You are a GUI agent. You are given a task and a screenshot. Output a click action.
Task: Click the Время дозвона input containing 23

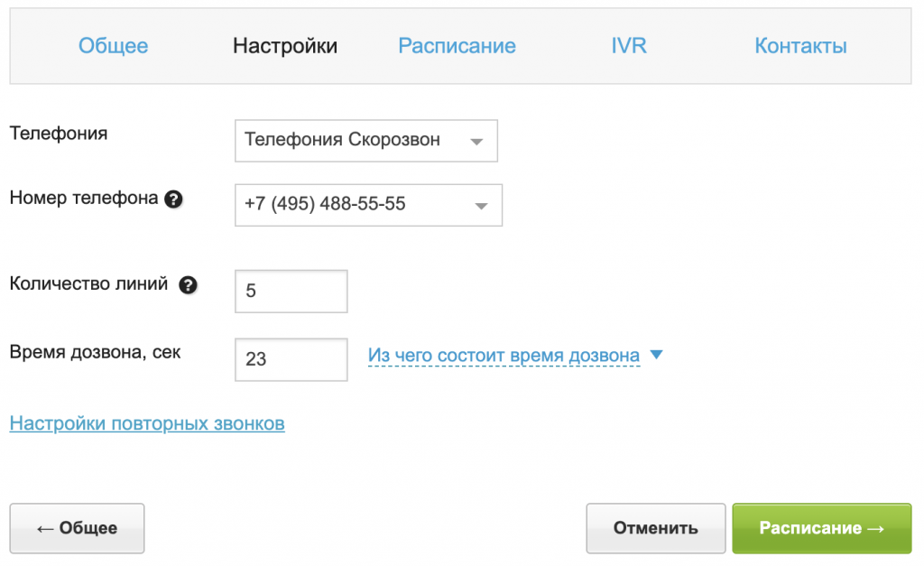(x=291, y=359)
